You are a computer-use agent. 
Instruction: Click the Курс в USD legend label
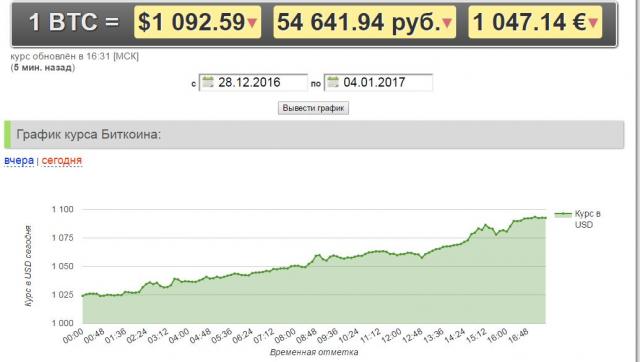(x=587, y=219)
